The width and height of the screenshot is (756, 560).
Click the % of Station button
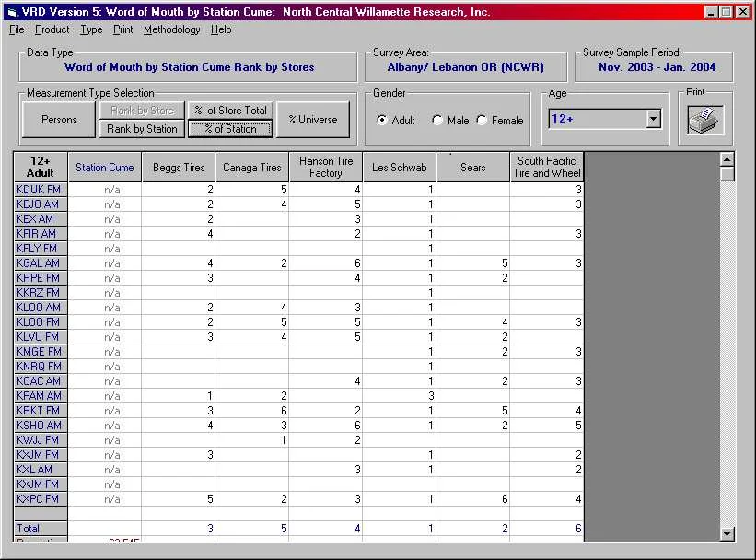231,129
